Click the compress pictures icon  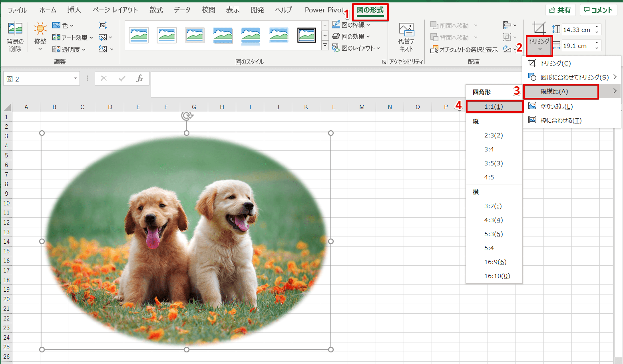103,26
